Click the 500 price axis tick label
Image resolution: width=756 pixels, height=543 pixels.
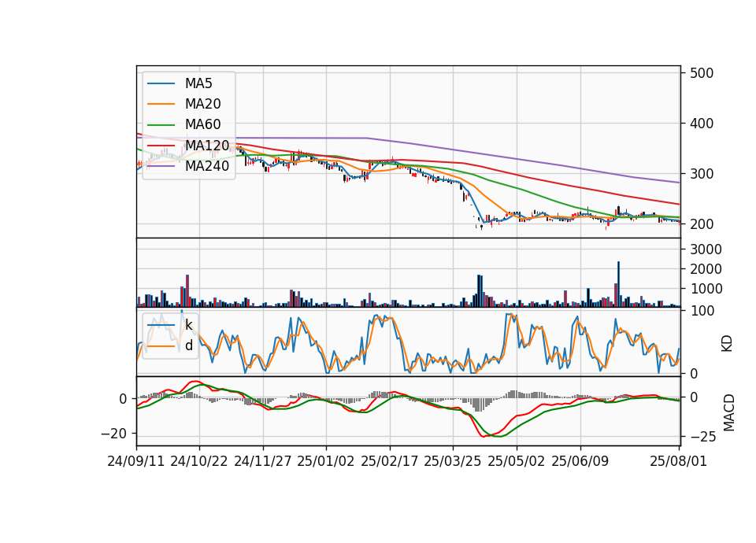(702, 73)
